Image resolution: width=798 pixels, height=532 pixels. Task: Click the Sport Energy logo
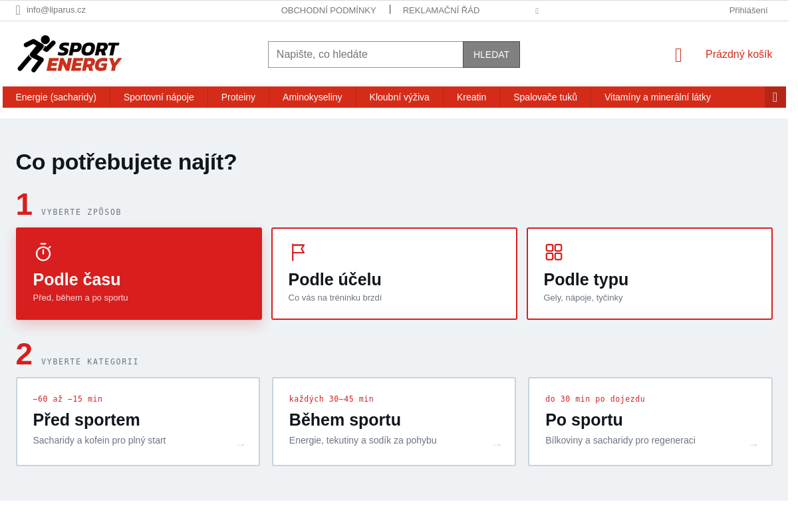tap(69, 54)
